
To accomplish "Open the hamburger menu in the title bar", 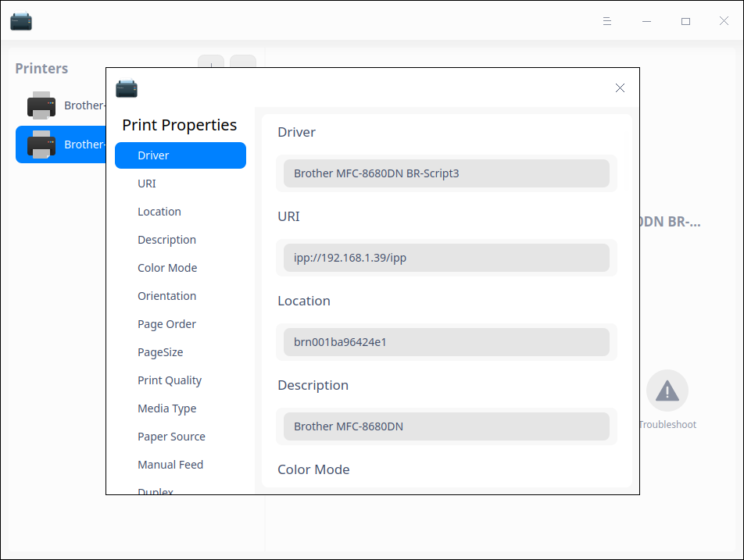I will pos(607,21).
